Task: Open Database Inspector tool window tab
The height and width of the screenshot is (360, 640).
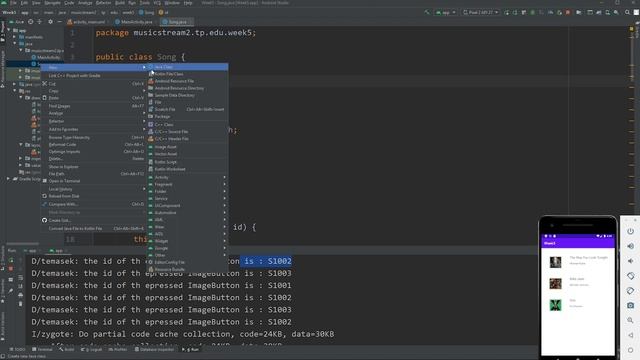Action: pos(154,349)
